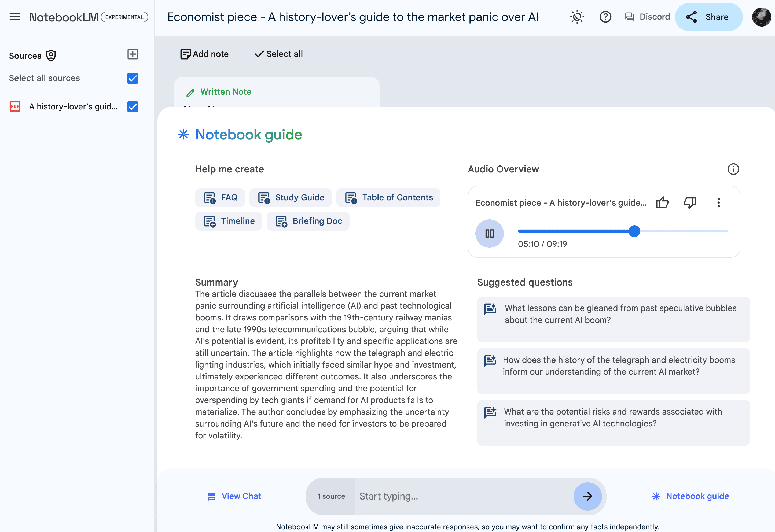Uncheck the A history-lover's guide source checkbox
The image size is (775, 532).
pos(133,107)
